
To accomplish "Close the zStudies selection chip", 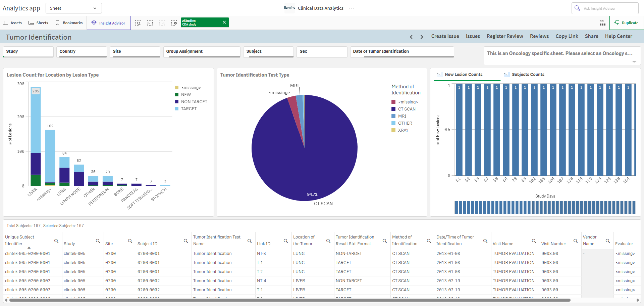I will click(x=224, y=22).
